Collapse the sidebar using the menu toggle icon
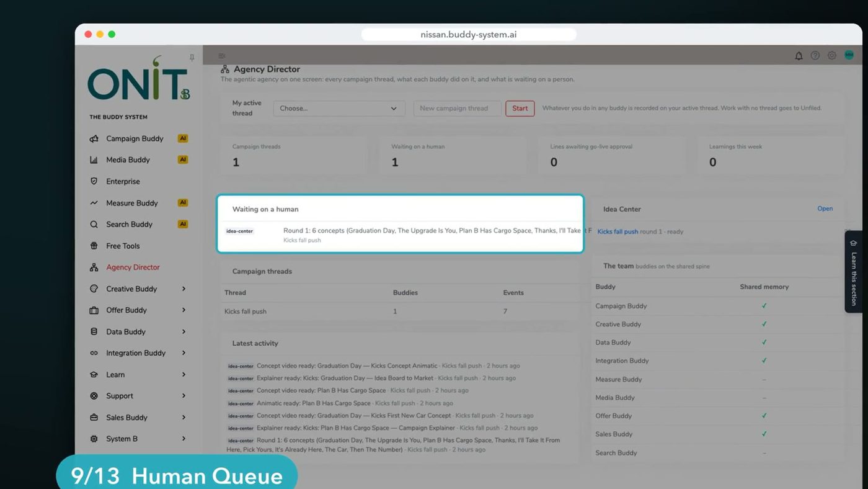This screenshot has height=489, width=868. pyautogui.click(x=222, y=56)
